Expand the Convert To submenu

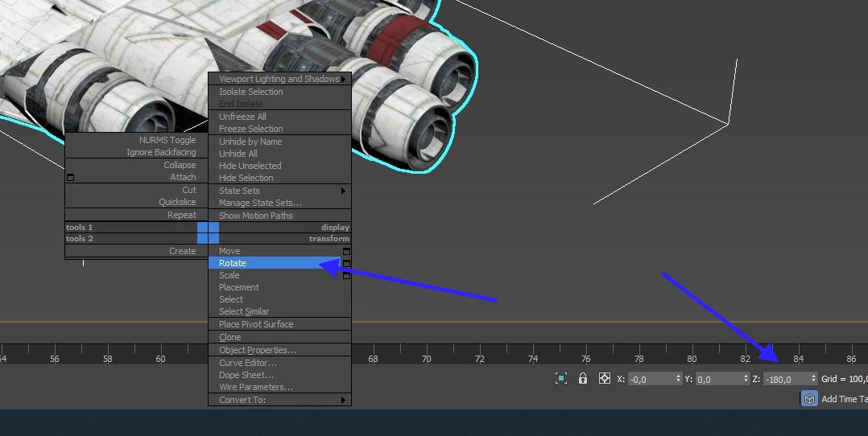click(x=344, y=400)
